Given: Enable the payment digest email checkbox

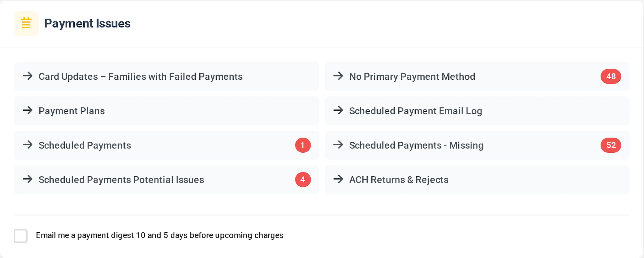Looking at the screenshot, I should [21, 236].
